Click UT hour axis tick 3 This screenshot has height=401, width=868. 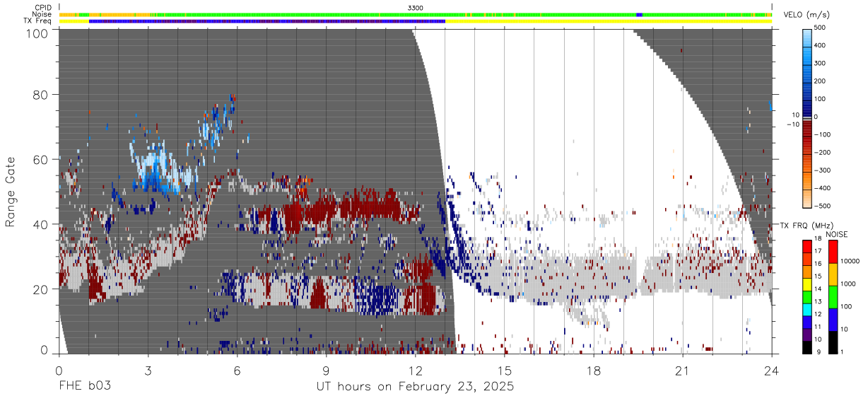click(148, 371)
